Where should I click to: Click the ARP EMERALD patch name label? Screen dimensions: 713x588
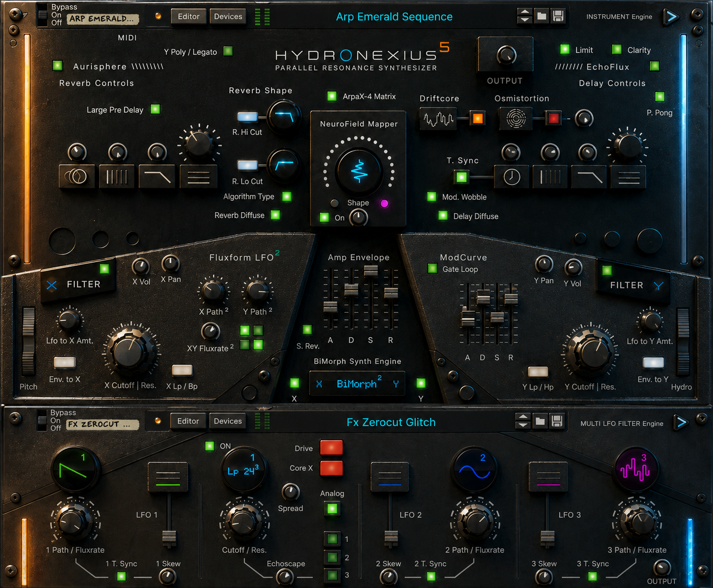coord(103,19)
